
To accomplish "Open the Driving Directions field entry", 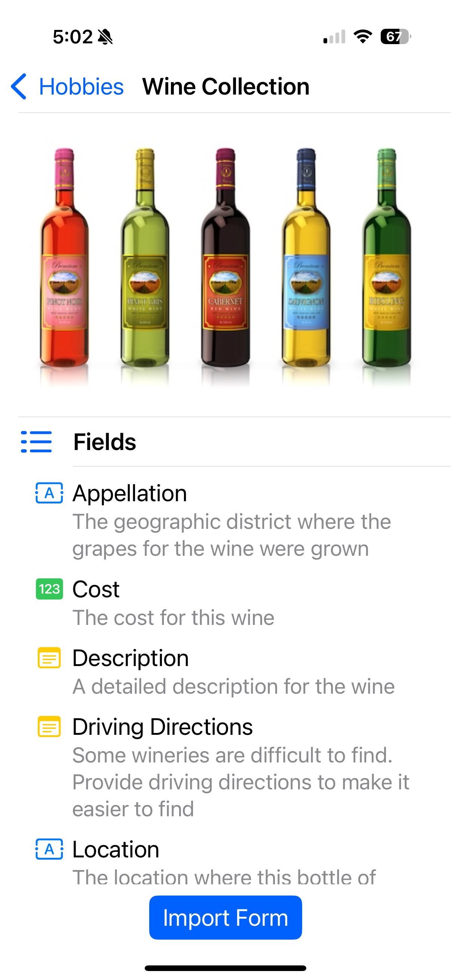I will pos(240,767).
